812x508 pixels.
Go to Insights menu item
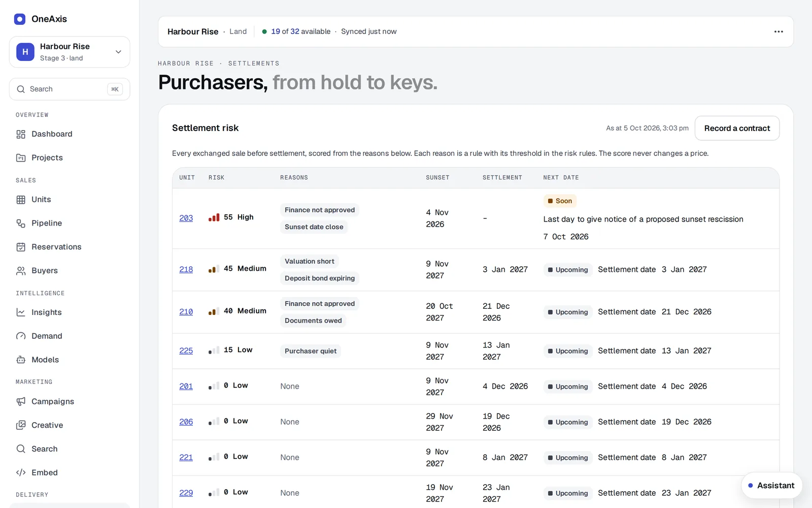(x=70, y=312)
